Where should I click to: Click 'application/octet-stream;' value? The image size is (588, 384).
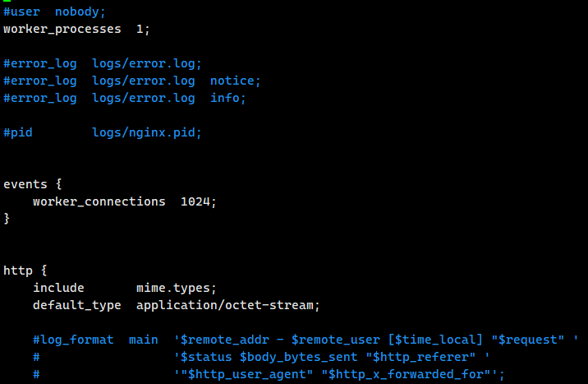click(x=228, y=305)
